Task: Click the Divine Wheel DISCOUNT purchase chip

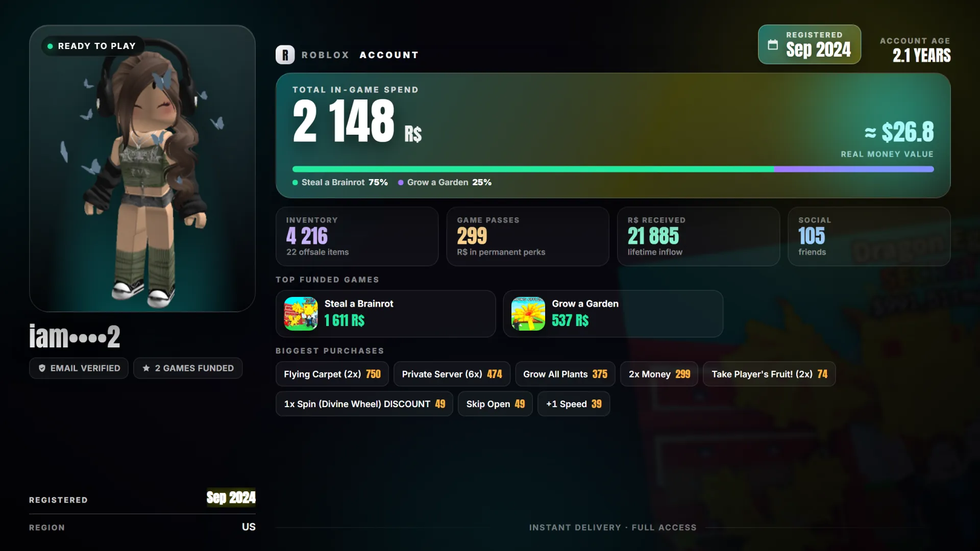Action: pos(364,404)
